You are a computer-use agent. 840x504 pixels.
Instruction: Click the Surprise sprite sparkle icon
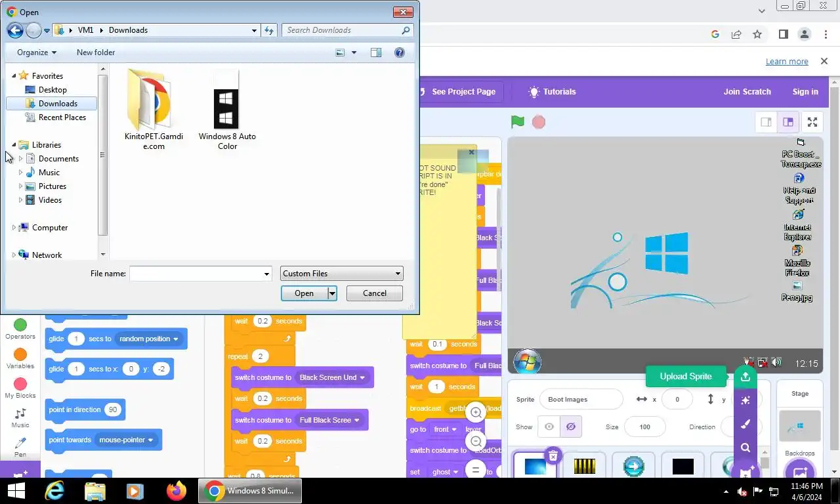pyautogui.click(x=745, y=400)
